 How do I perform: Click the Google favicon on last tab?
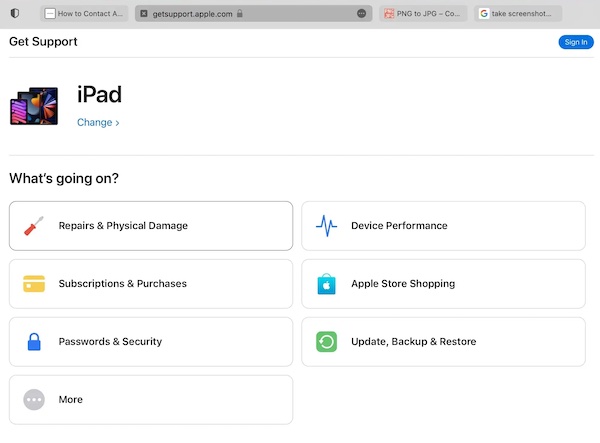(x=484, y=13)
